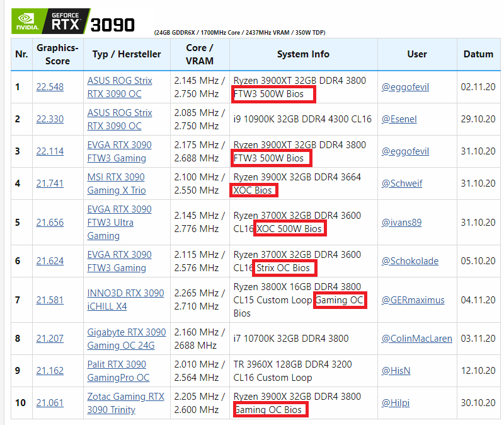Click the Strix OC Bios text
The width and height of the screenshot is (504, 425).
pos(283,268)
